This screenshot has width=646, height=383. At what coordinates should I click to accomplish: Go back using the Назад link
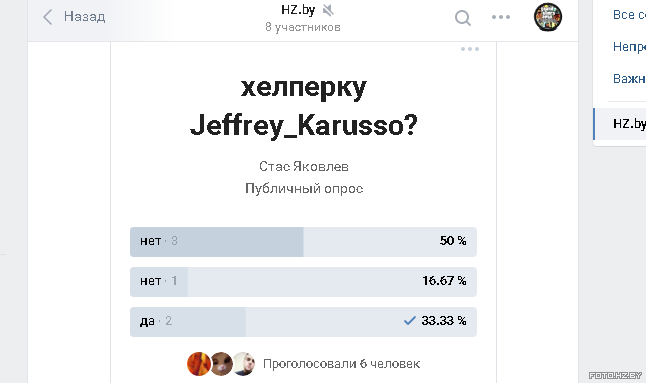click(84, 16)
